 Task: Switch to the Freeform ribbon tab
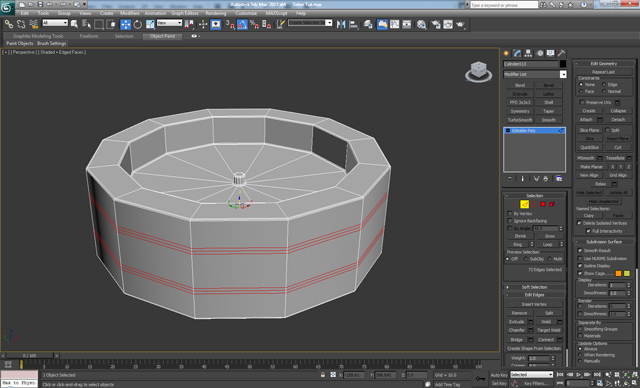(x=89, y=36)
